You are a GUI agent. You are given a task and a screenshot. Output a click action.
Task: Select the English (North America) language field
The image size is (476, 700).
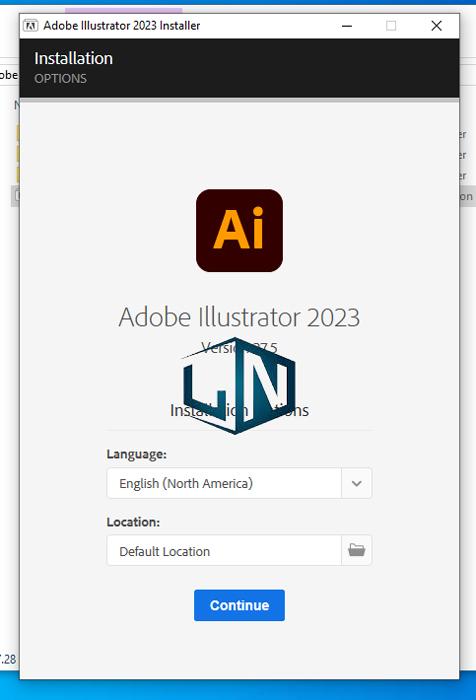tap(224, 483)
